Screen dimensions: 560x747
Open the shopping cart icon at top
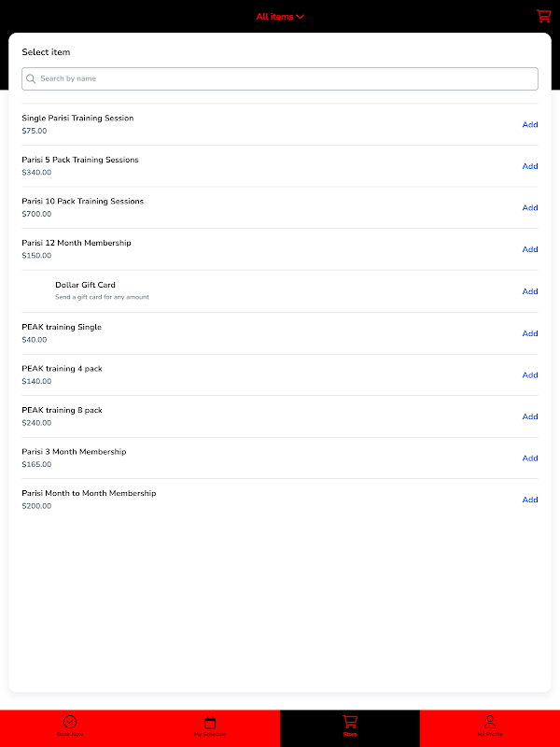click(543, 16)
